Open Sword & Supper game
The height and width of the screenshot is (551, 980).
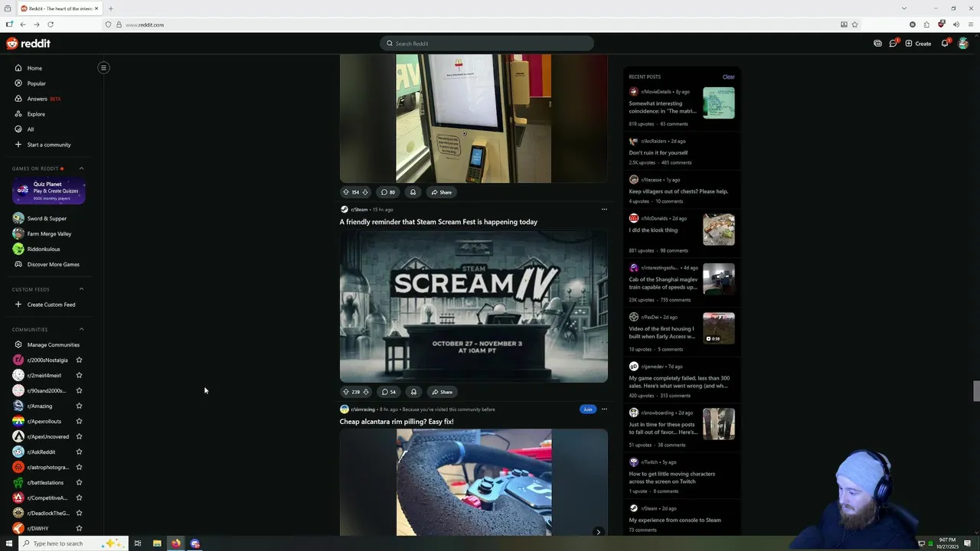tap(48, 218)
